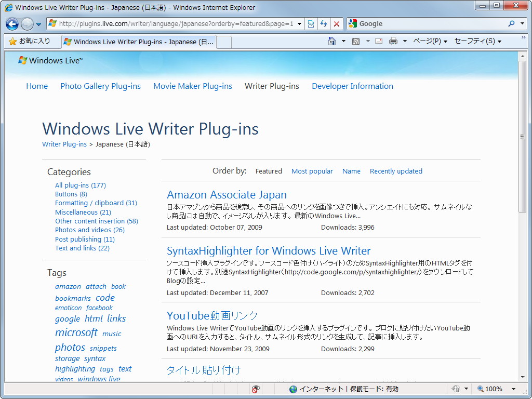Image resolution: width=532 pixels, height=399 pixels.
Task: Click the Print icon
Action: 393,42
